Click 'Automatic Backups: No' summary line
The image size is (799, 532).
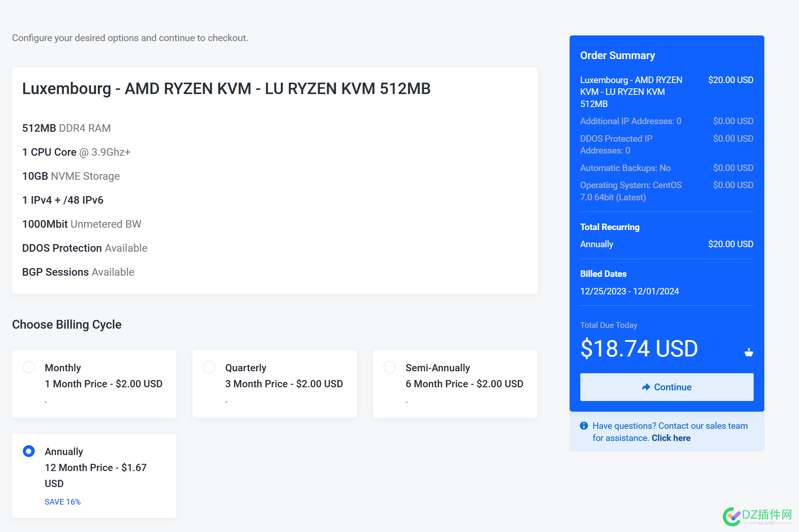pos(625,168)
